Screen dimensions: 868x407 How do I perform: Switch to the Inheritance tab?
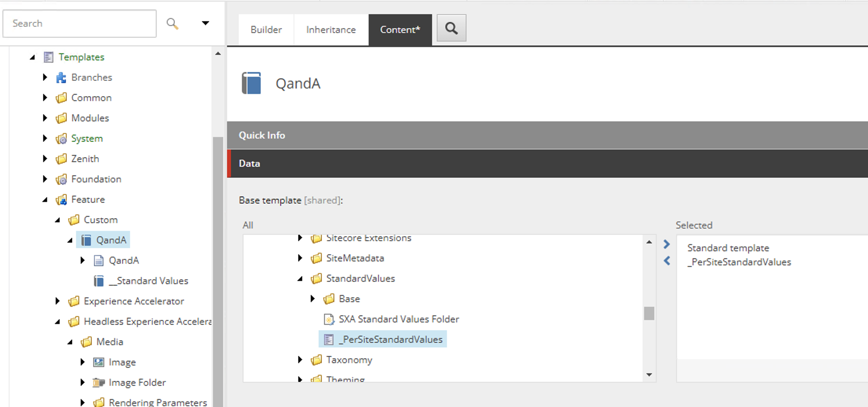click(x=331, y=30)
